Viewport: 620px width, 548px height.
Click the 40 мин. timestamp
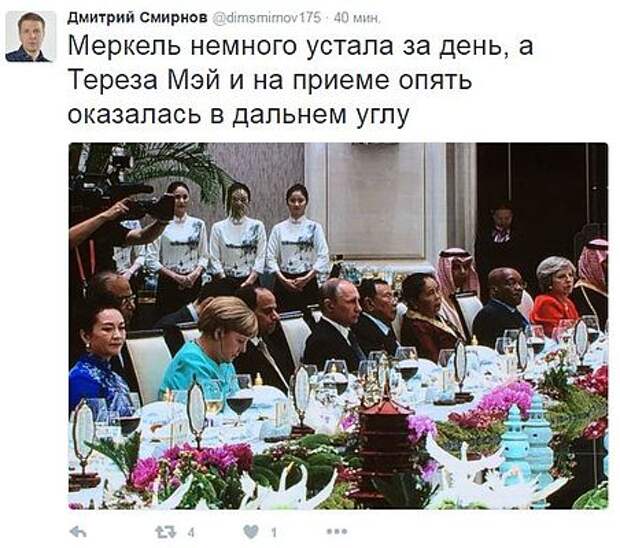(357, 18)
